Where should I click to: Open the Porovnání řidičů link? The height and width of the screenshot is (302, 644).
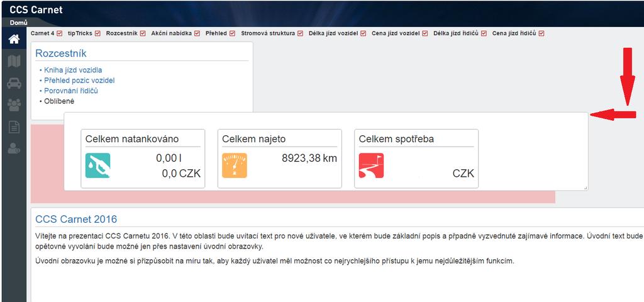coord(71,91)
